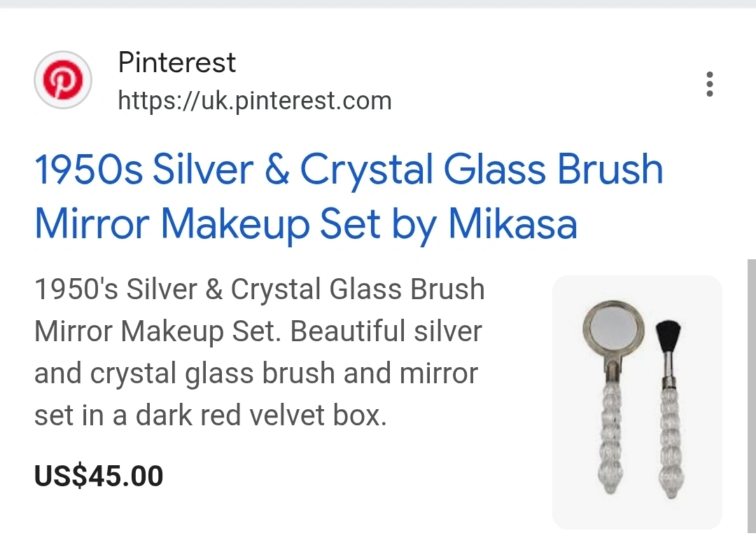Image resolution: width=756 pixels, height=550 pixels.
Task: Click the US$45.00 price
Action: (99, 476)
